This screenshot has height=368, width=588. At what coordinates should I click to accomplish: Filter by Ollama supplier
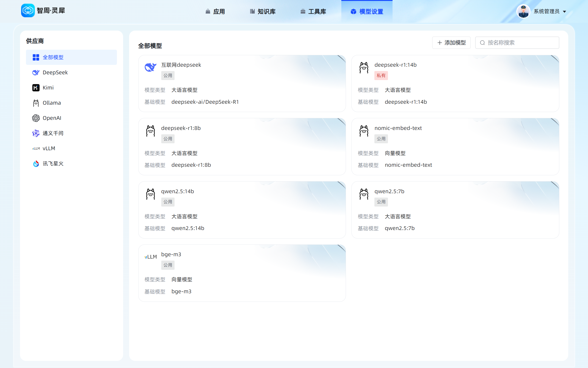71,103
